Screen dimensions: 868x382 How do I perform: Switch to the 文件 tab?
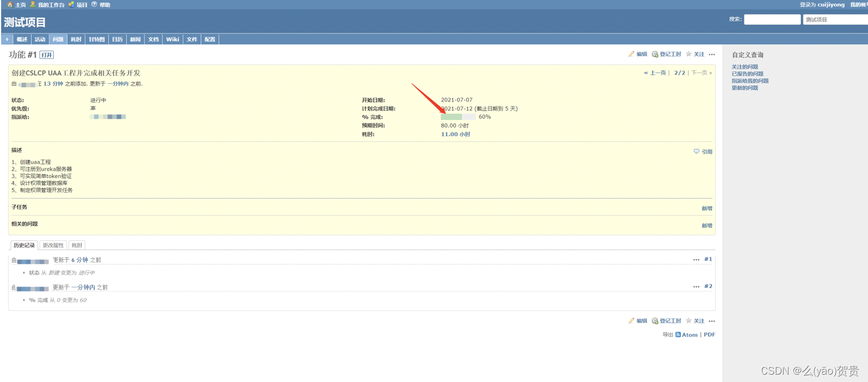coord(192,39)
